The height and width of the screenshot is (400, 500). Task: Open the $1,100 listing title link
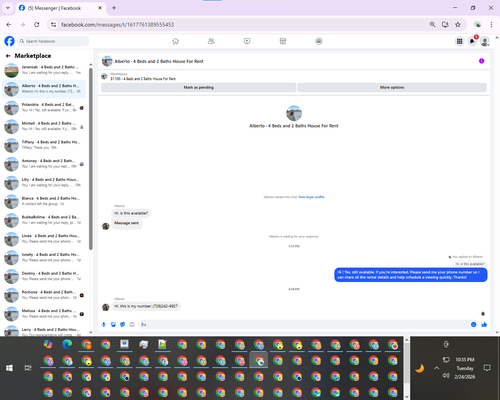(x=143, y=79)
